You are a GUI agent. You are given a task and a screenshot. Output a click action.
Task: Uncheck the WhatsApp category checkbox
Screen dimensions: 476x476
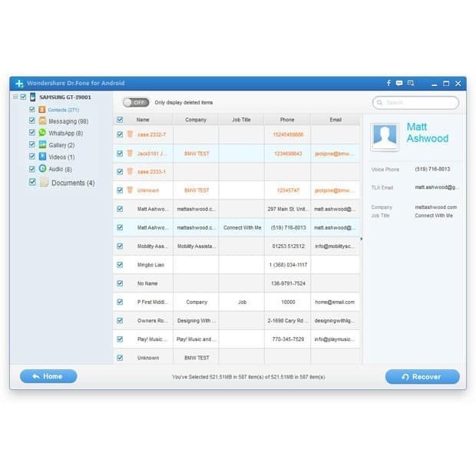pyautogui.click(x=32, y=132)
